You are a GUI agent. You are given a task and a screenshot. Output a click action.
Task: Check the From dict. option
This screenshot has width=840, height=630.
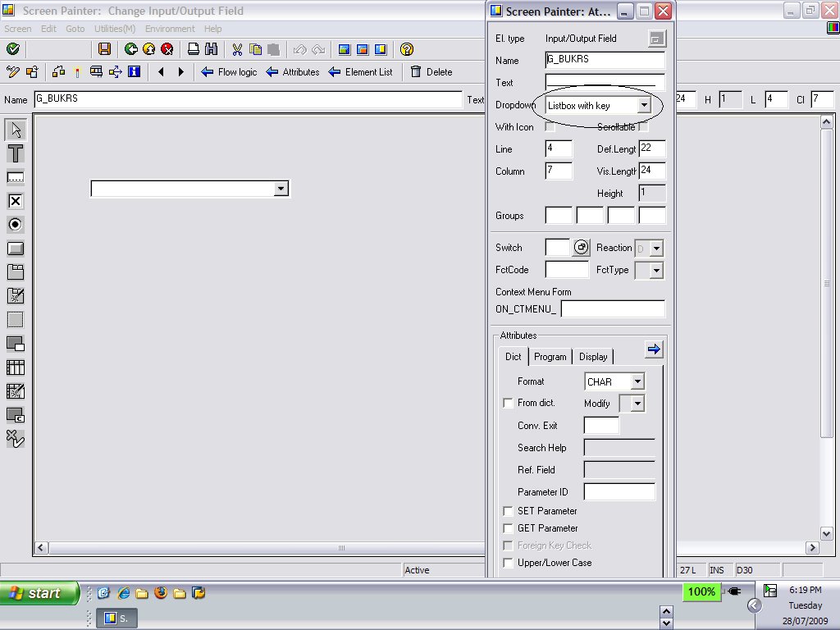(x=507, y=403)
